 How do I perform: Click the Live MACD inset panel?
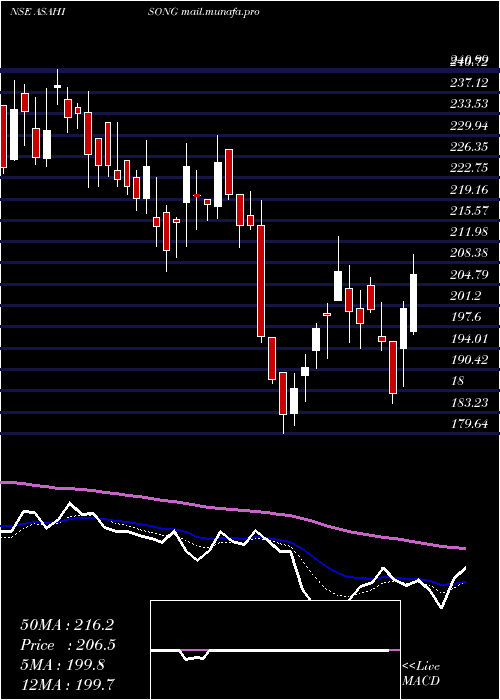pos(275,650)
